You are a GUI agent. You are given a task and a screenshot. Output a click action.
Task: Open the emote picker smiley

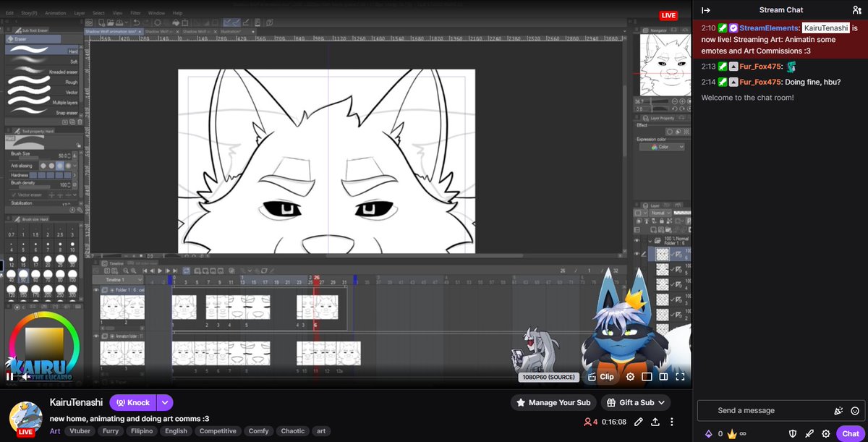click(854, 410)
